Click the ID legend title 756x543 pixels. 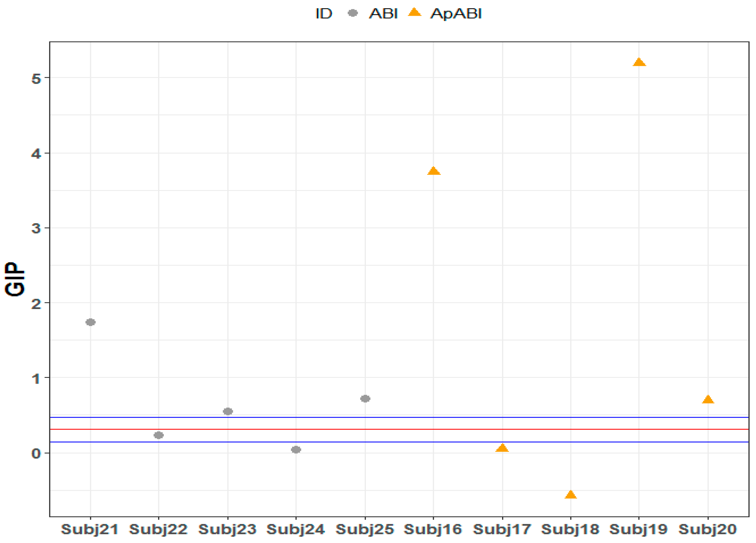pos(324,14)
